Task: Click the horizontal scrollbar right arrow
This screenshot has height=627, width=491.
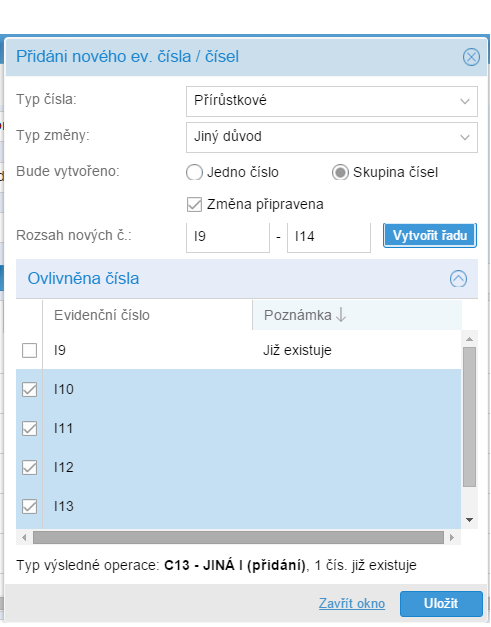Action: point(452,537)
